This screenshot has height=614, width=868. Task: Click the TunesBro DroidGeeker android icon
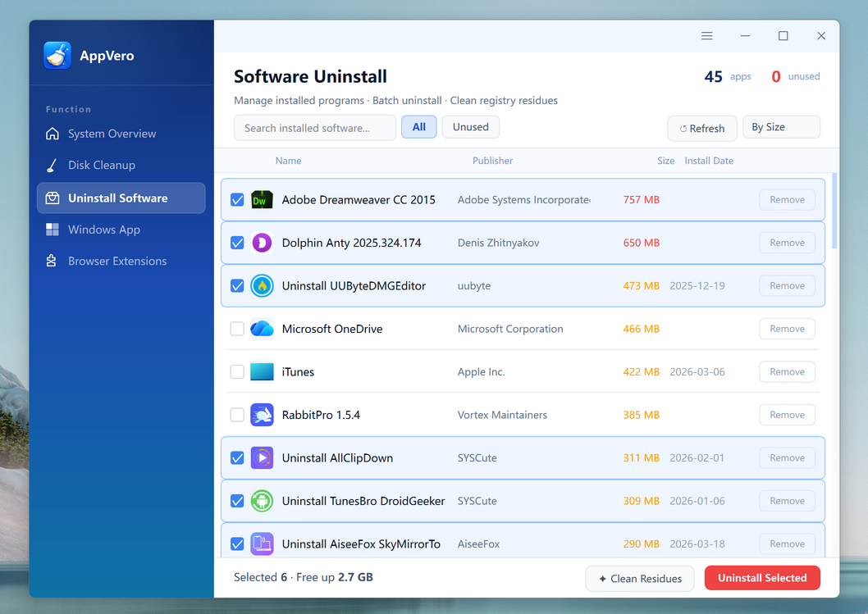click(x=262, y=501)
